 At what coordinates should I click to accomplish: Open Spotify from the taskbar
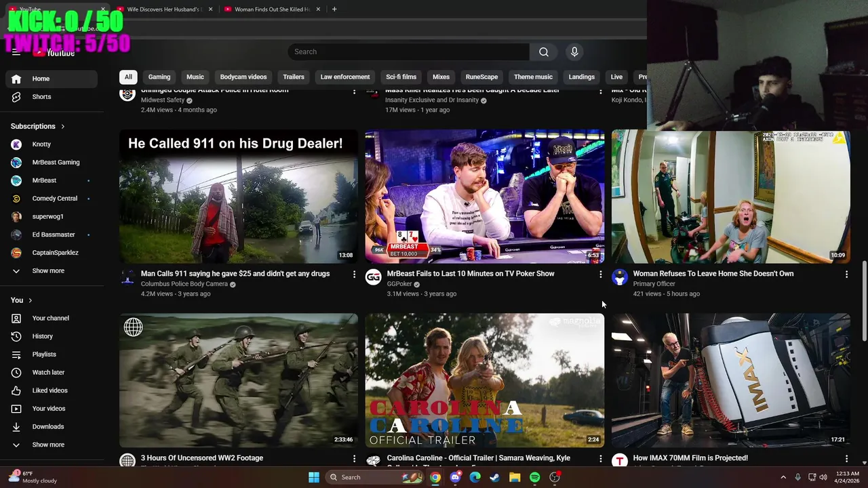534,477
